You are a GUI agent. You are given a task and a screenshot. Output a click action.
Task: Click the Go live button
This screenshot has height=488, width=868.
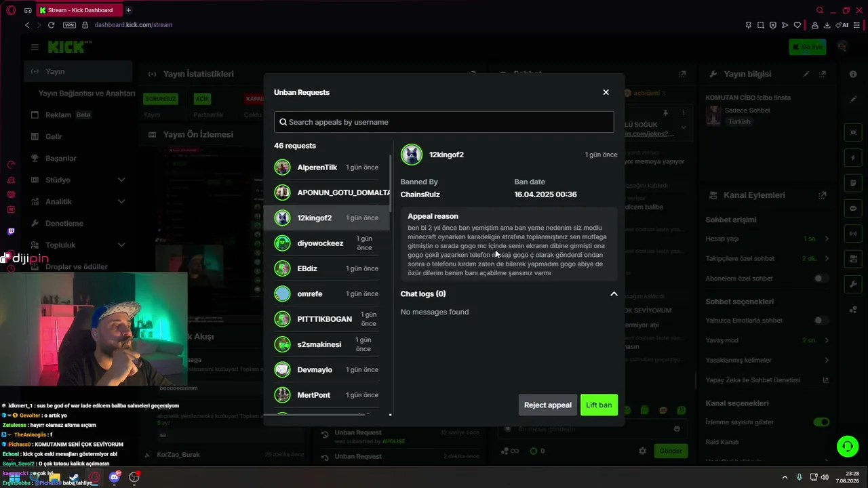(x=807, y=47)
